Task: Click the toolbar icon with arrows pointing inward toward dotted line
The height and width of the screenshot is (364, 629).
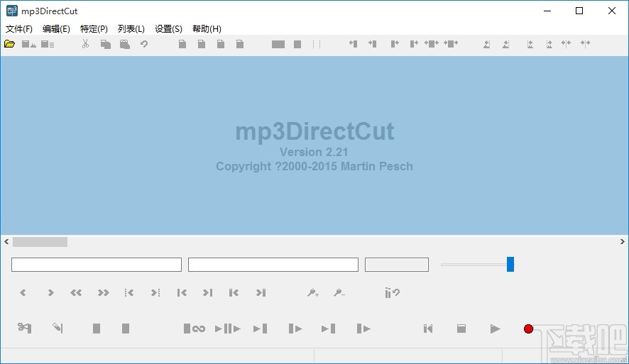Action: point(585,44)
